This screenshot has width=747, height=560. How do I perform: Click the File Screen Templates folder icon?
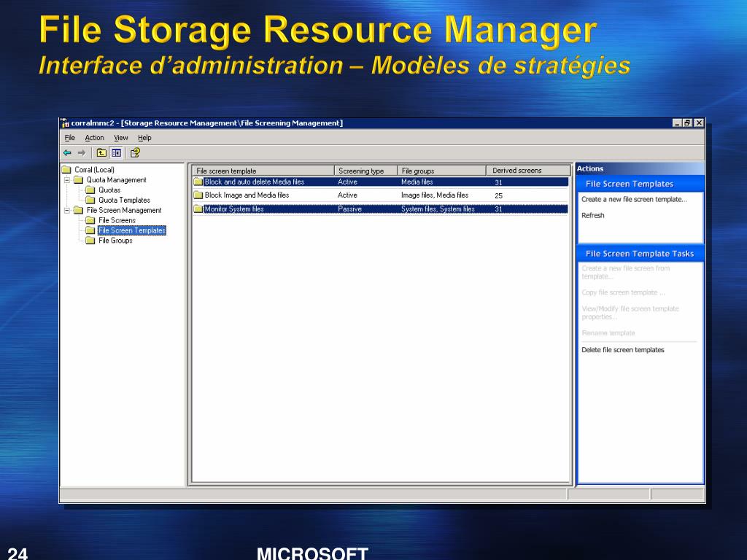[x=90, y=230]
